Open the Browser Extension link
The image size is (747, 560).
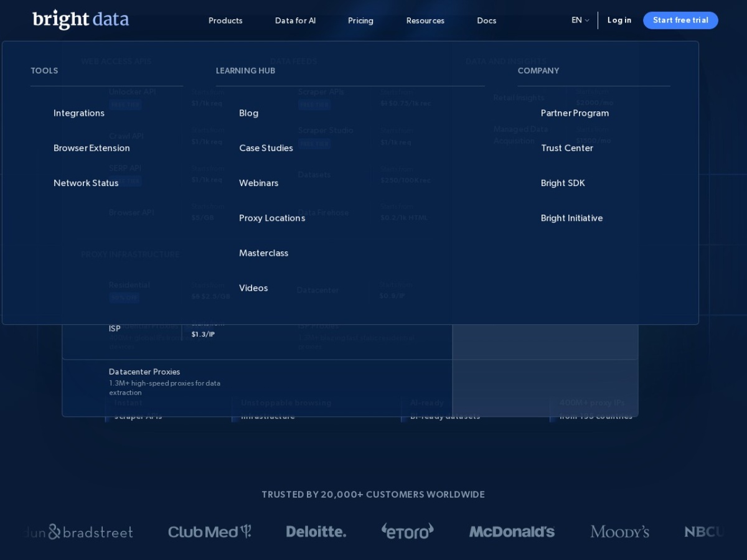(92, 148)
